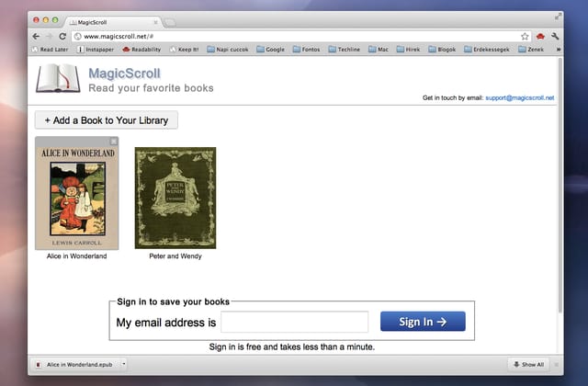Expand hidden bookmarks with the chevron
588x386 pixels.
point(558,49)
